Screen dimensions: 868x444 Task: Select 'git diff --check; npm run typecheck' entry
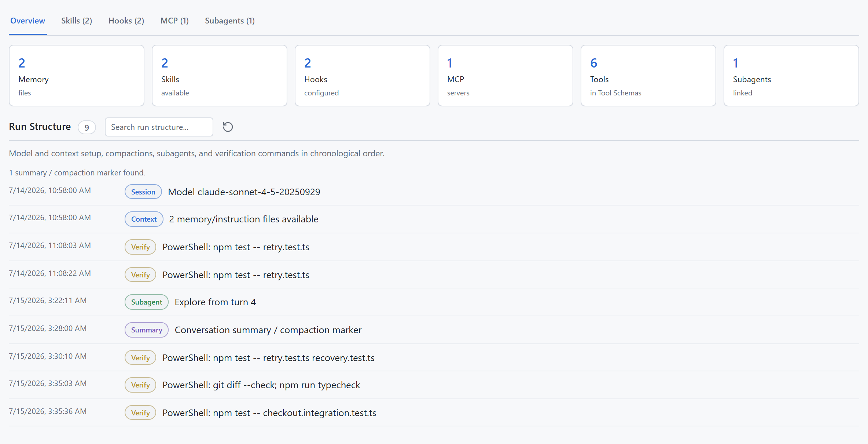coord(261,385)
